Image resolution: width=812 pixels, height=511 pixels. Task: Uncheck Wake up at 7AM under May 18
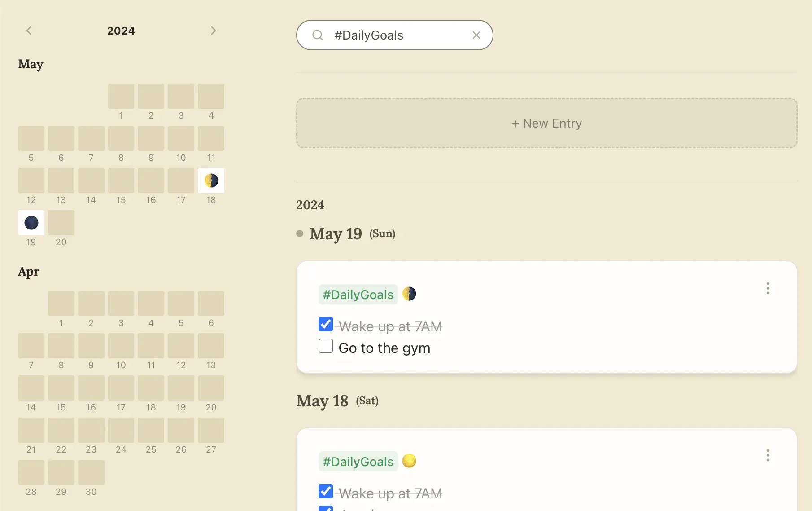click(325, 491)
